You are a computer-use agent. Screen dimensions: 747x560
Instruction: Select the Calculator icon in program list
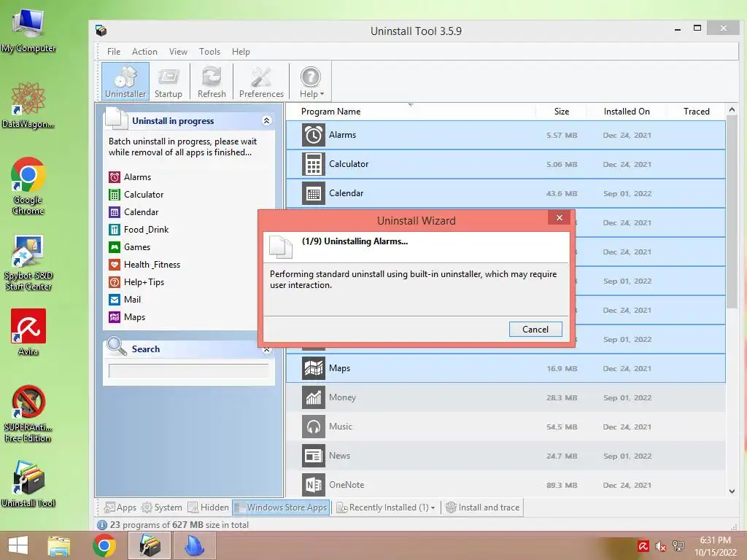(314, 164)
